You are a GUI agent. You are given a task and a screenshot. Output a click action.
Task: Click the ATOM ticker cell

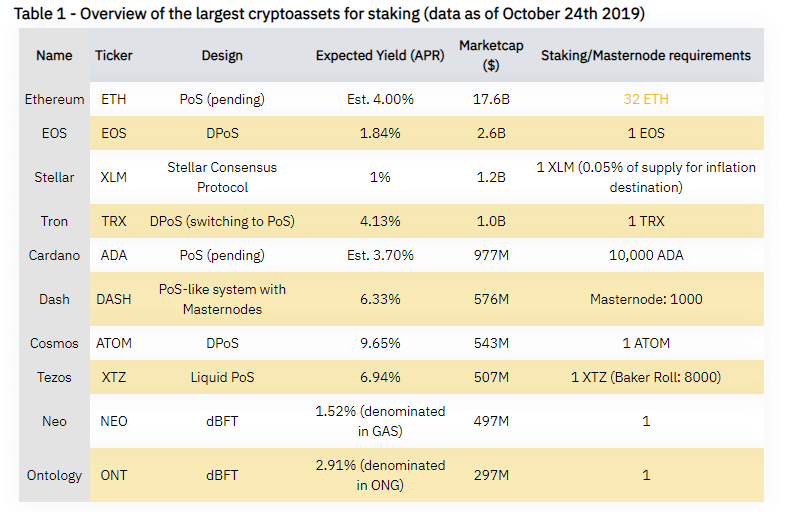[x=114, y=343]
